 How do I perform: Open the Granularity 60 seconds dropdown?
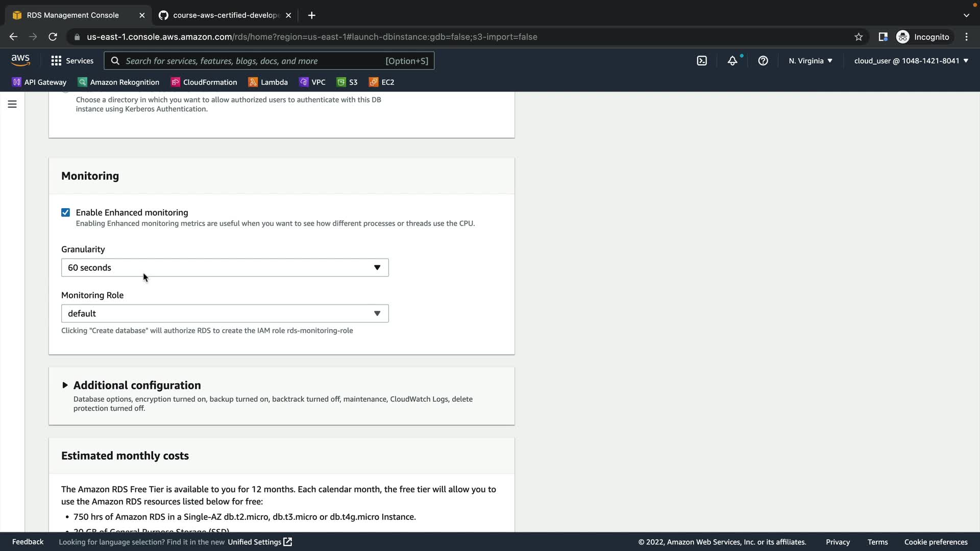click(225, 268)
